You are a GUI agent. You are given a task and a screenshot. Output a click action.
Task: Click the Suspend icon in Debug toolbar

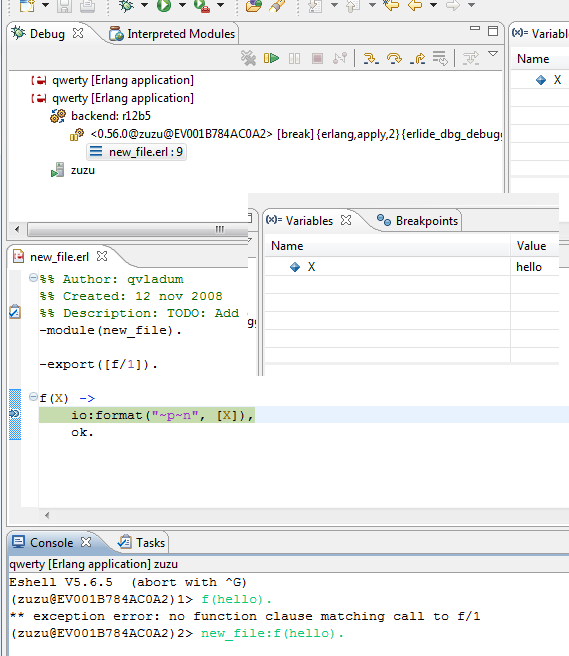pos(295,59)
